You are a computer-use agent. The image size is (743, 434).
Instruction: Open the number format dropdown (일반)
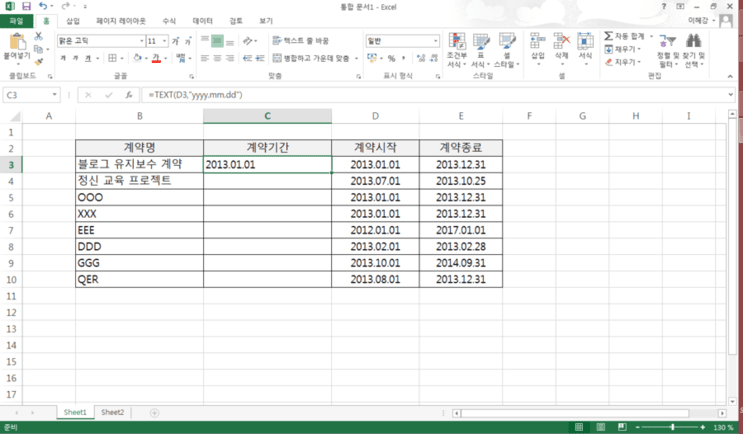coord(435,41)
